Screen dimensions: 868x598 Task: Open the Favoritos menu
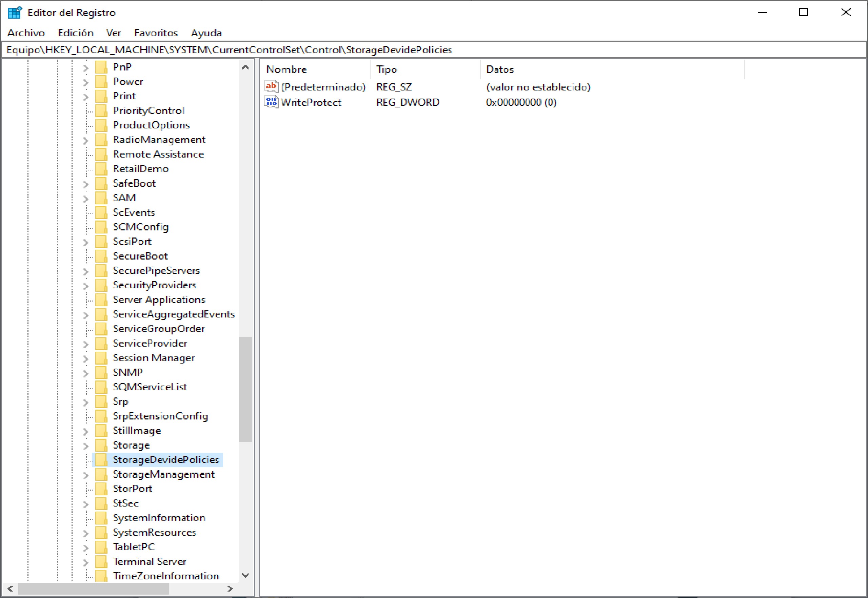click(x=156, y=33)
